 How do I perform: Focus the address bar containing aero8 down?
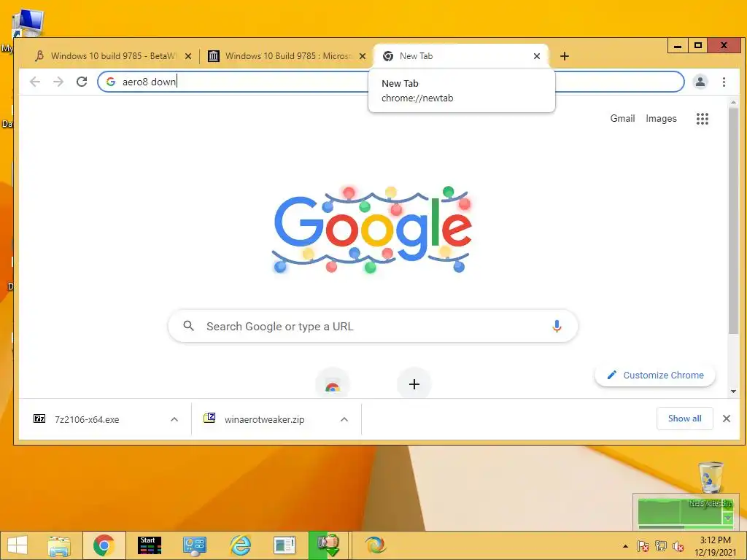[x=391, y=82]
